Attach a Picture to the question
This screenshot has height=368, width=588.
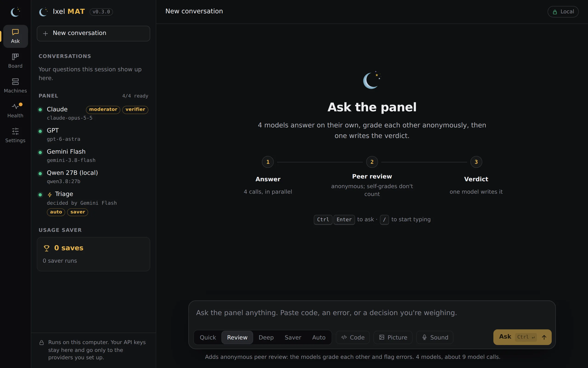click(393, 337)
